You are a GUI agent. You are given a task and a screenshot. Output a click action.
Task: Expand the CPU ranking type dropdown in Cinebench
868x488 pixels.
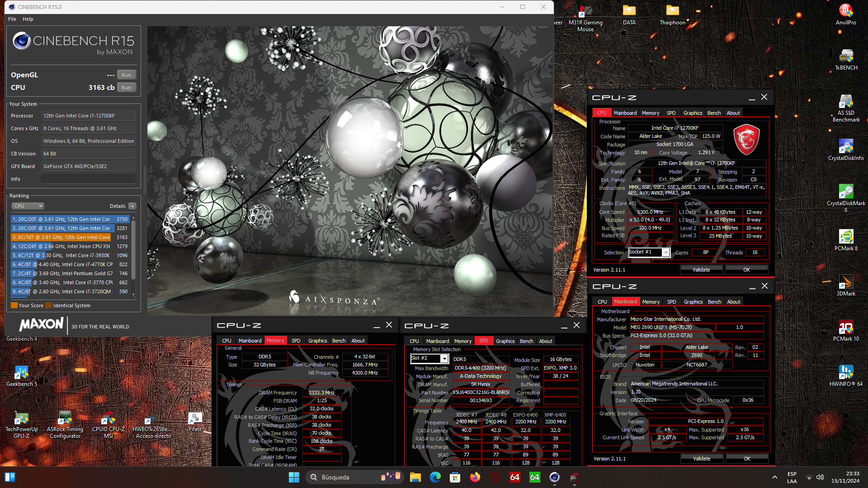pyautogui.click(x=28, y=206)
